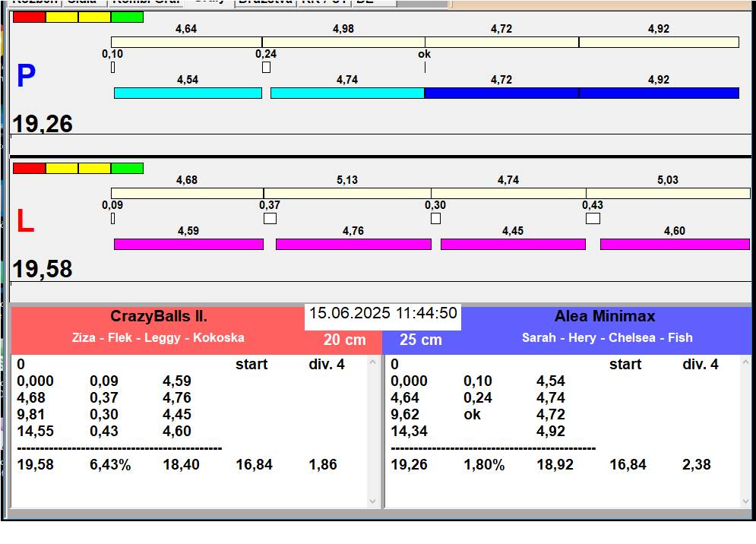This screenshot has height=544, width=756.
Task: Click the cream 5,03 segment in lane L
Action: coord(669,194)
